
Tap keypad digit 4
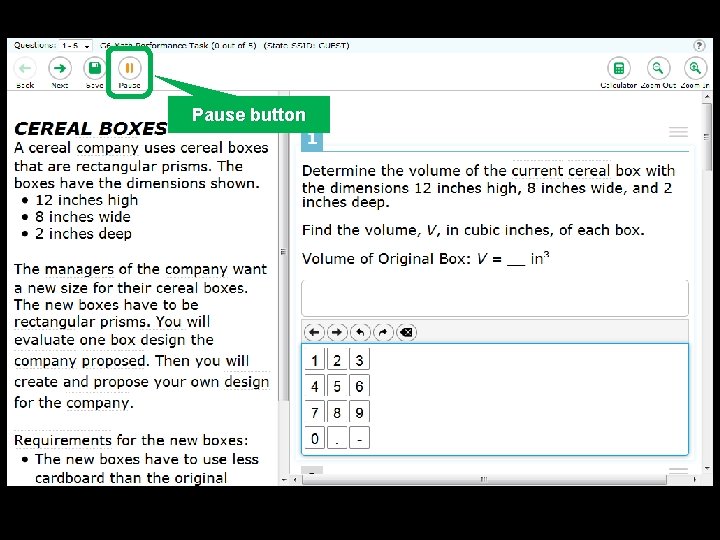point(315,386)
